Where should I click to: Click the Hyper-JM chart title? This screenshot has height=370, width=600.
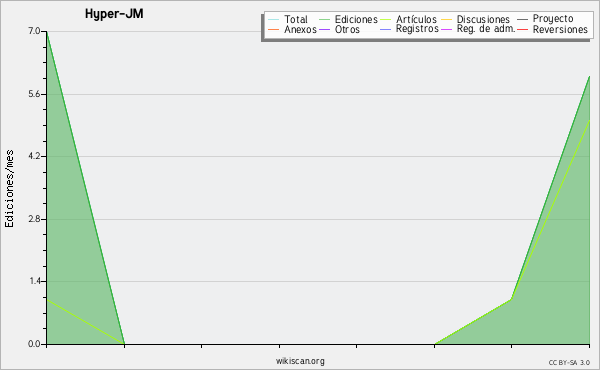[x=114, y=14]
